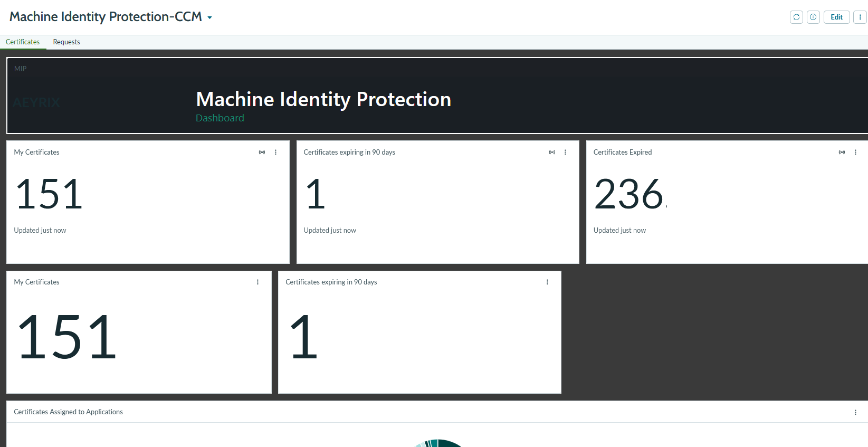Click the real-time icon on the top Certificates expiring in 90 days widget
Image resolution: width=868 pixels, height=447 pixels.
click(x=552, y=152)
